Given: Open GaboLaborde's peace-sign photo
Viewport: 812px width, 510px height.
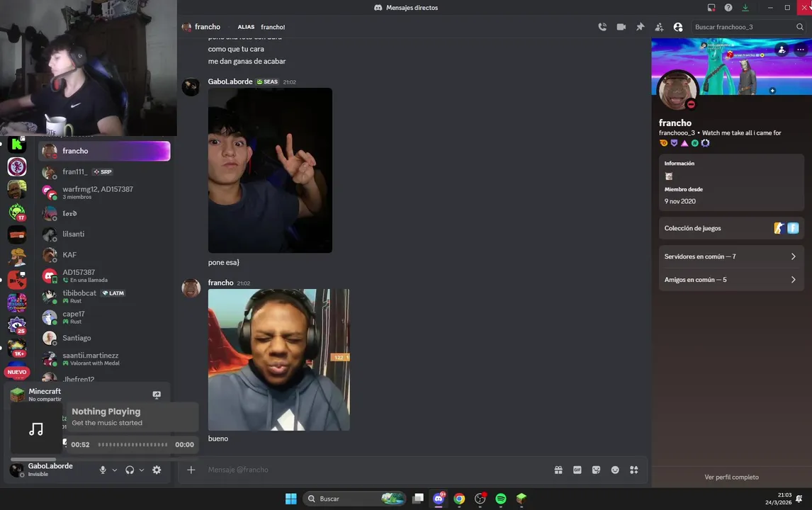Looking at the screenshot, I should 270,170.
